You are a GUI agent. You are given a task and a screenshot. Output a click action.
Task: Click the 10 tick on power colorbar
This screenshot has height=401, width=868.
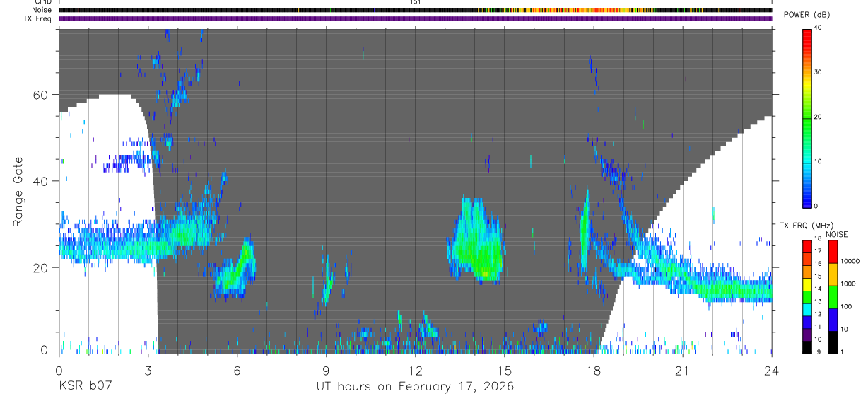(818, 161)
